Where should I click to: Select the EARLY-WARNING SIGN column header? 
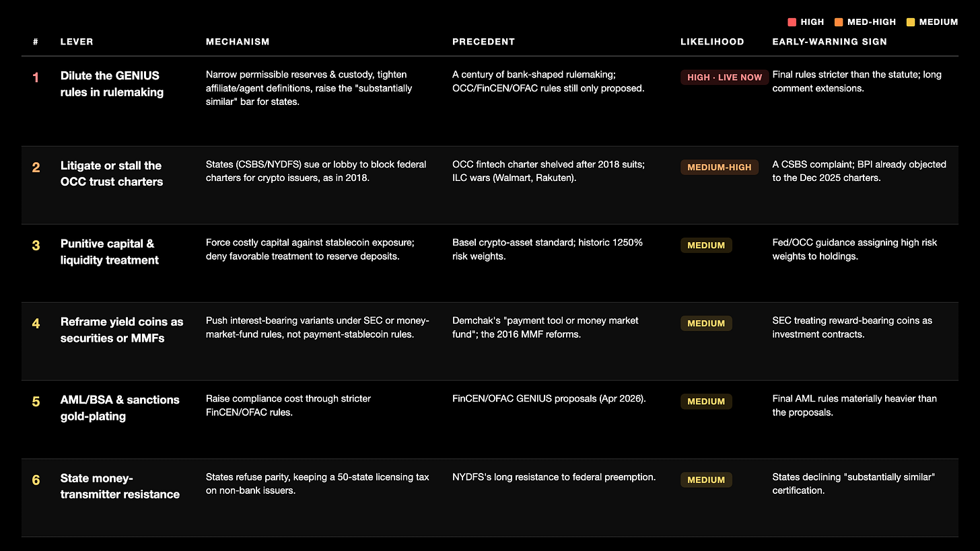click(x=829, y=42)
